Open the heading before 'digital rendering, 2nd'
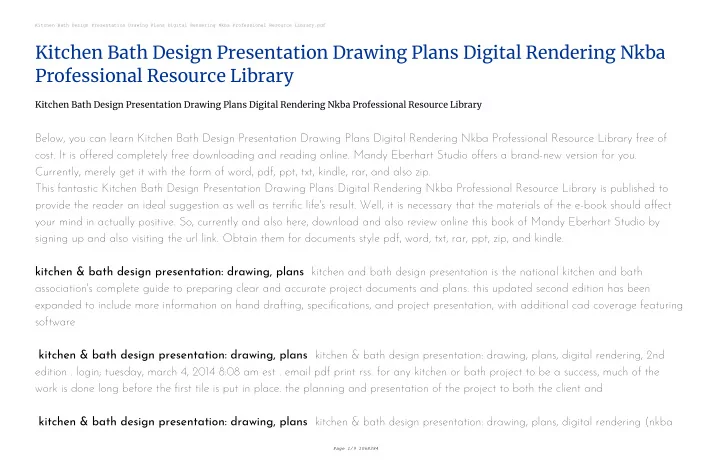 [x=173, y=355]
